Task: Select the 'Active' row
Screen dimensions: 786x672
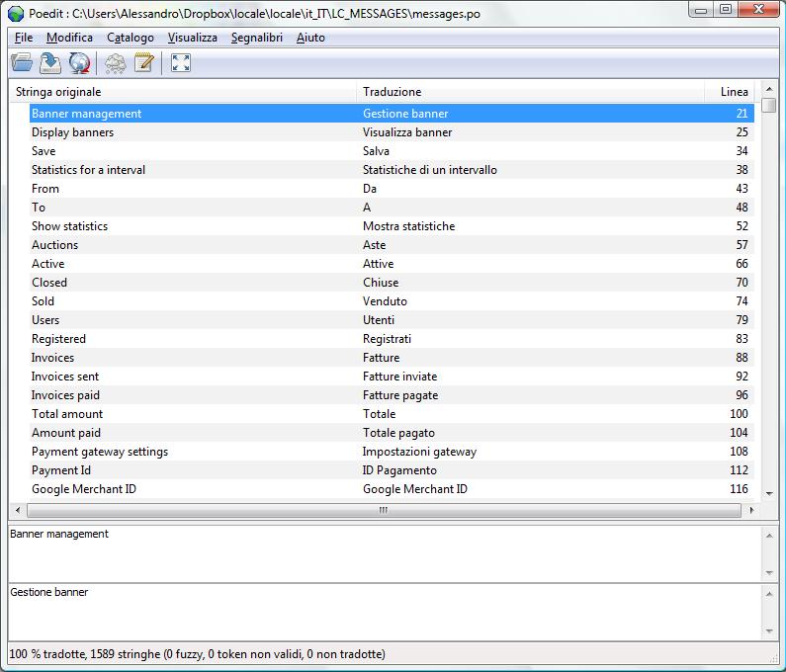Action: (392, 264)
